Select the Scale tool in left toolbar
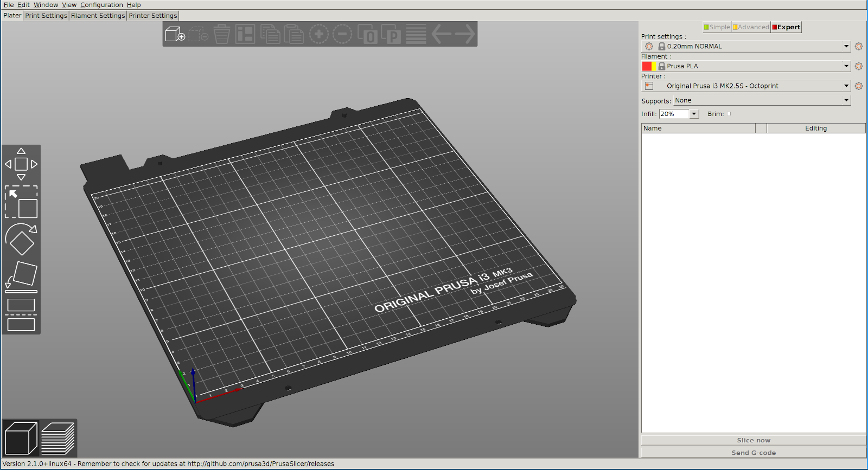 tap(21, 202)
